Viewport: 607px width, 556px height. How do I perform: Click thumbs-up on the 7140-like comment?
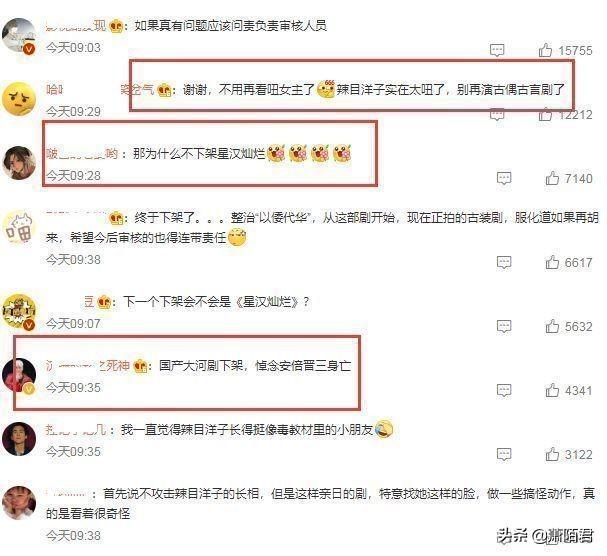tap(552, 178)
